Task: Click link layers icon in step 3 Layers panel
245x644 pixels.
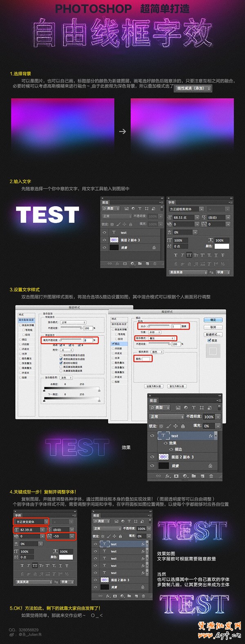Action: point(158,476)
